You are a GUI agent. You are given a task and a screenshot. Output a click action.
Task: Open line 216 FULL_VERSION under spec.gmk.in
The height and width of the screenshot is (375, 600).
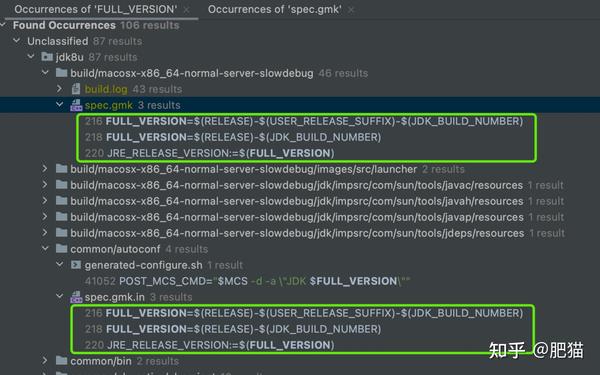pyautogui.click(x=303, y=313)
